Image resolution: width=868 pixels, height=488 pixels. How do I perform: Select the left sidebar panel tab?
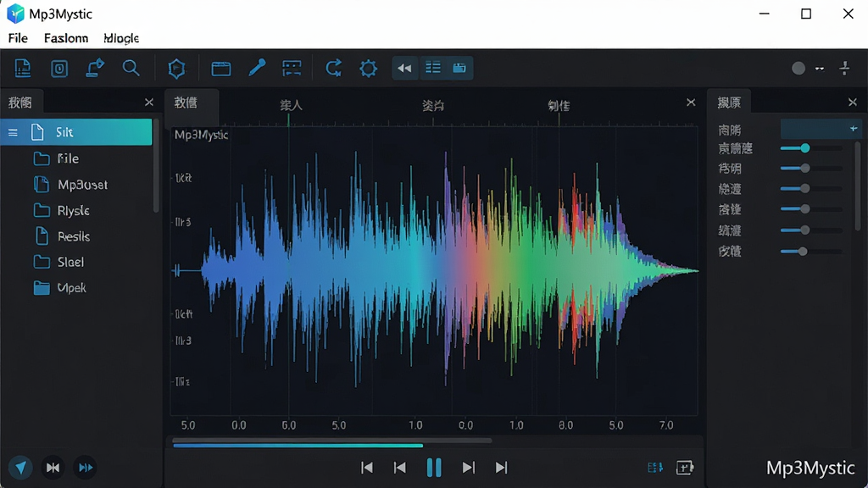(20, 103)
